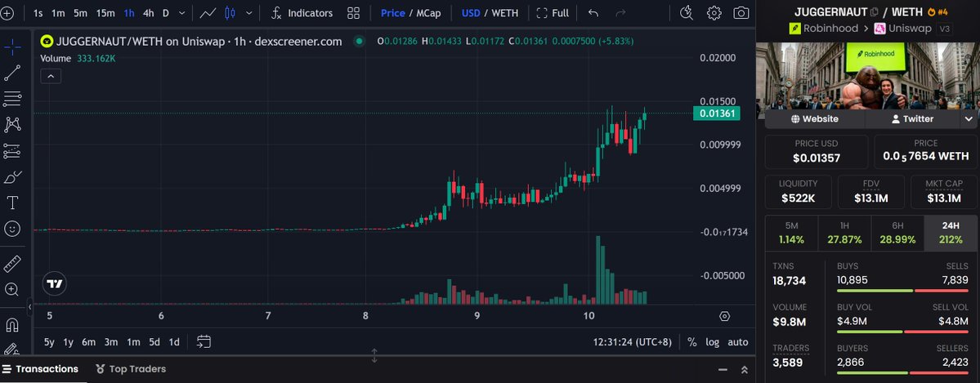Viewport: 980px width, 383px height.
Task: Switch chart style to line chart
Action: click(208, 13)
